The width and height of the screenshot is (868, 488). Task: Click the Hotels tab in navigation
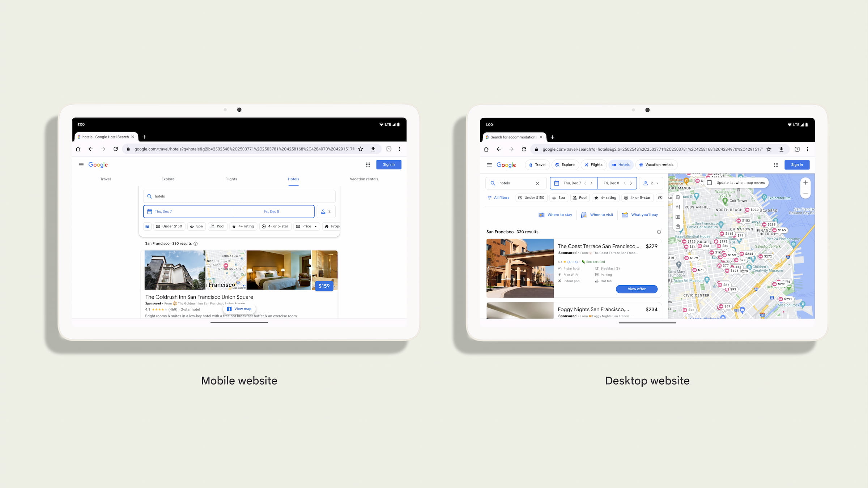coord(293,179)
